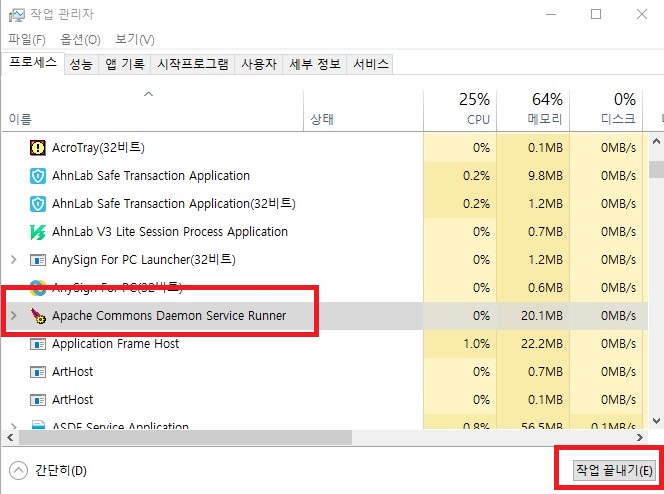Image resolution: width=664 pixels, height=494 pixels.
Task: Click the horizontal scrollbar right arrow
Action: click(640, 437)
